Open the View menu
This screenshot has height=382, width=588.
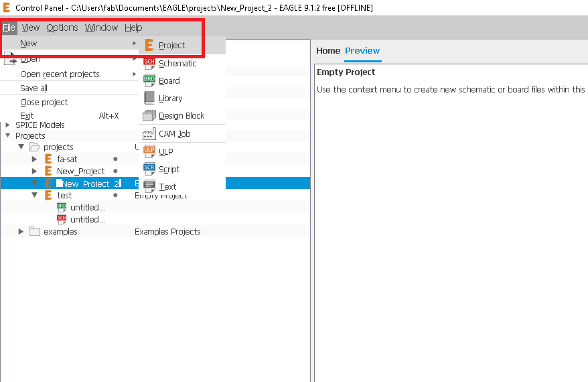[x=30, y=27]
